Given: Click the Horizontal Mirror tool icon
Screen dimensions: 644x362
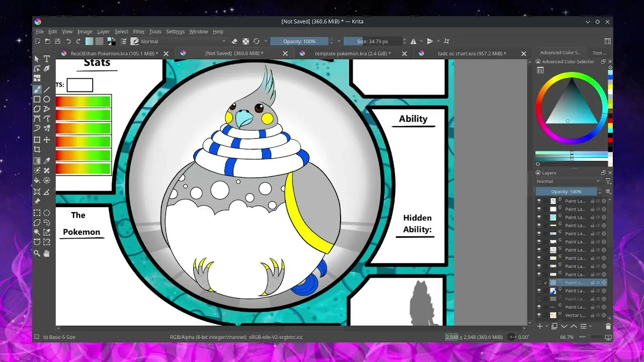Looking at the screenshot, I should coord(413,41).
